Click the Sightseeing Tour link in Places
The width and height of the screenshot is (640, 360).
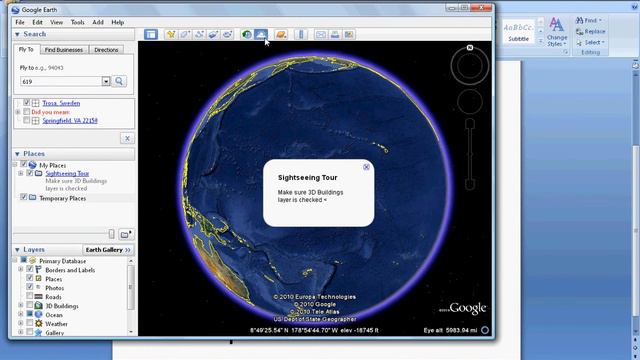[67, 173]
